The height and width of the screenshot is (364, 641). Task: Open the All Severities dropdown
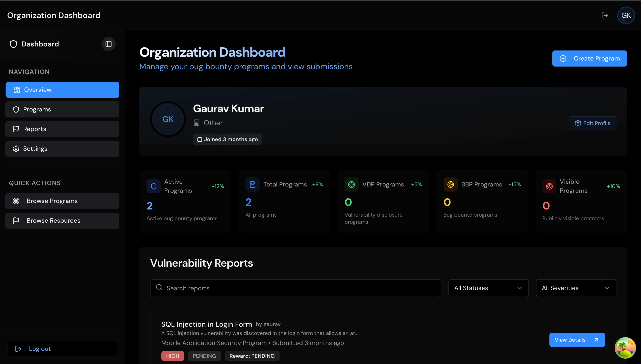(576, 288)
